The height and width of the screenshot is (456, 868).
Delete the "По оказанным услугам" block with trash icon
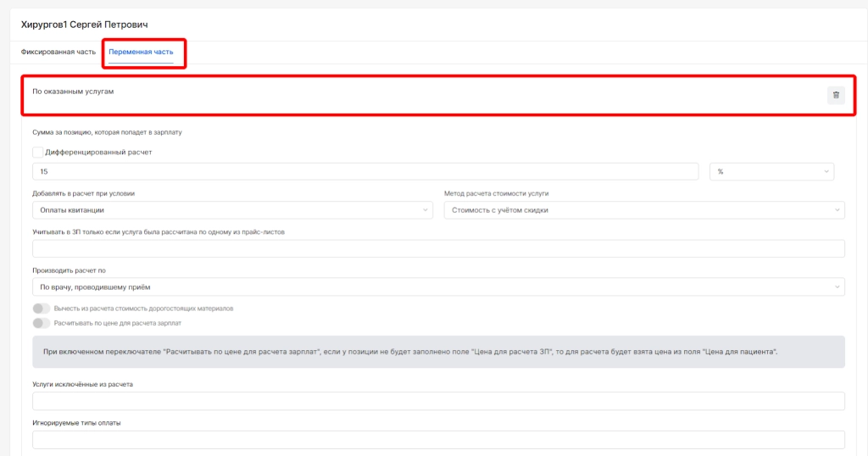tap(836, 95)
